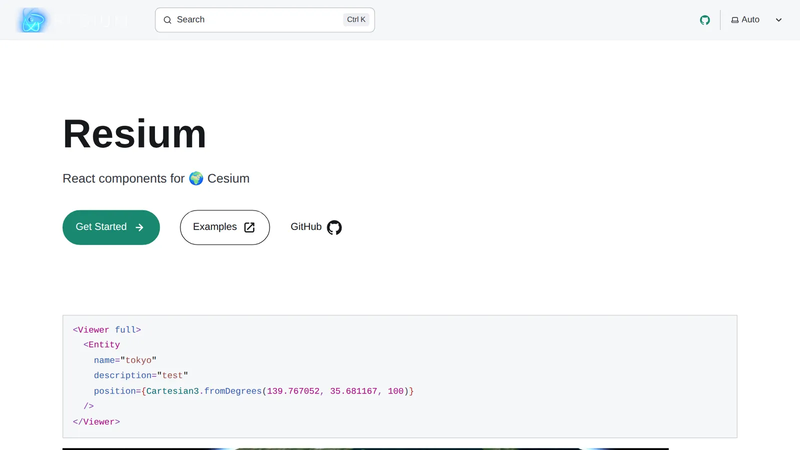This screenshot has height=450, width=800.
Task: Click the "<Entity" code line
Action: pos(102,345)
